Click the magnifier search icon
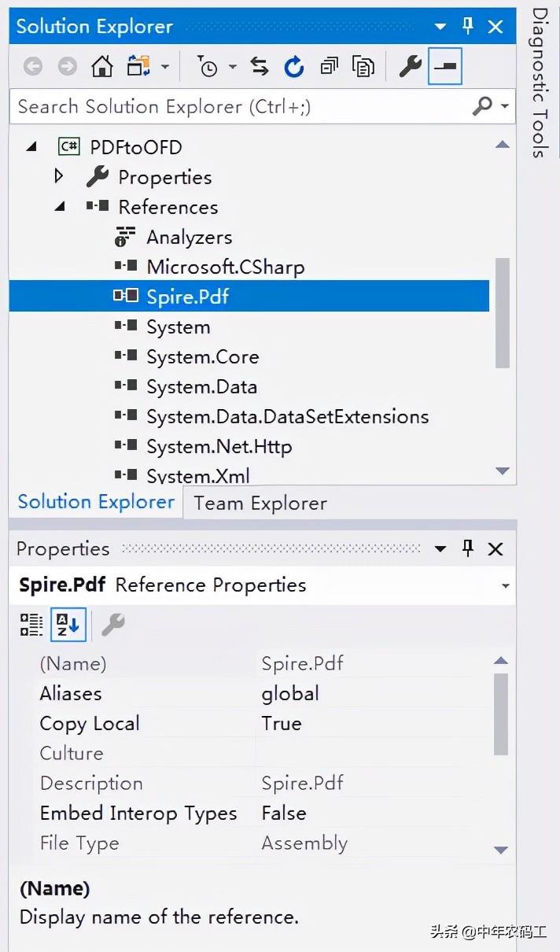Image resolution: width=560 pixels, height=952 pixels. [x=482, y=105]
